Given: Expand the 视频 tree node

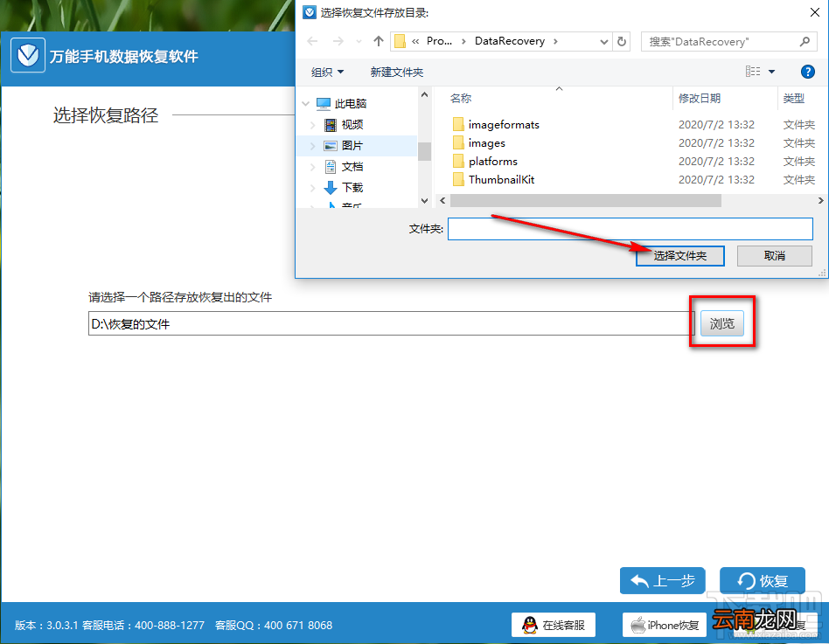Looking at the screenshot, I should (312, 125).
